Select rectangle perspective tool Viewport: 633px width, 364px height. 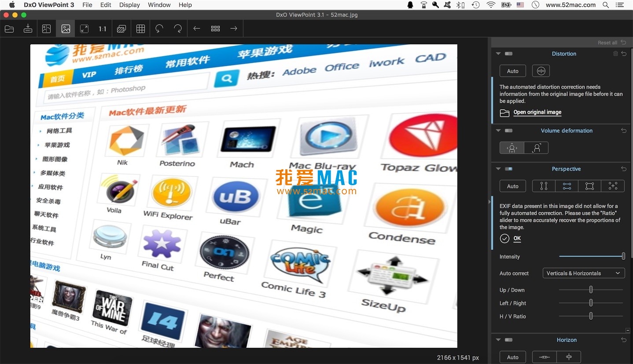(x=590, y=186)
